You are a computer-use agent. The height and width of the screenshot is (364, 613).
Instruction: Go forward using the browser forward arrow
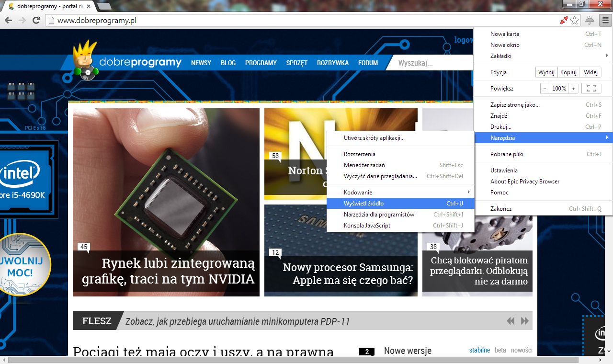pos(22,20)
